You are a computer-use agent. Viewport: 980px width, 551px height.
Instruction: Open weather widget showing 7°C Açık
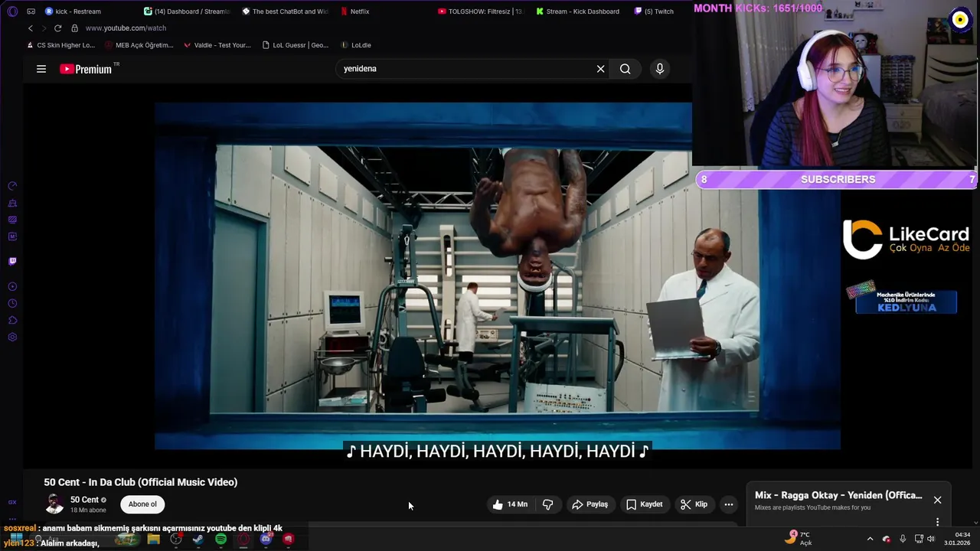[x=798, y=539]
